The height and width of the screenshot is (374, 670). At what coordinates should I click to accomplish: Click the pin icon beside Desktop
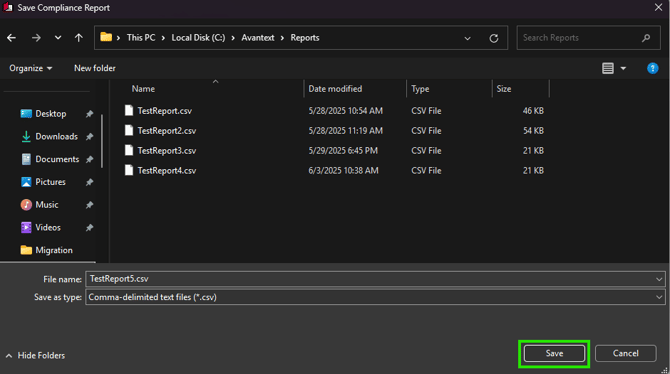[89, 114]
